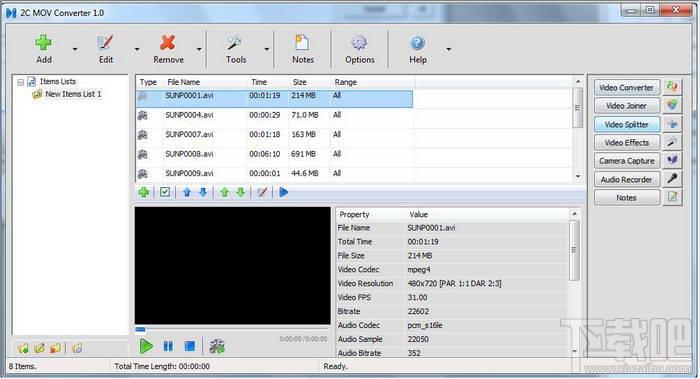This screenshot has width=700, height=379.
Task: Click the Notes button in right panel
Action: 626,198
